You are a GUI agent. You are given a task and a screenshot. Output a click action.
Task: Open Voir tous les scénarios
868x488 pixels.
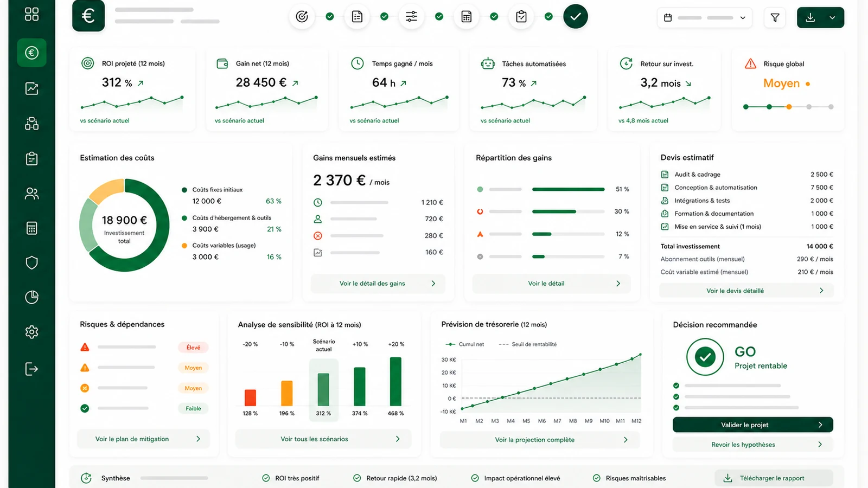(323, 439)
